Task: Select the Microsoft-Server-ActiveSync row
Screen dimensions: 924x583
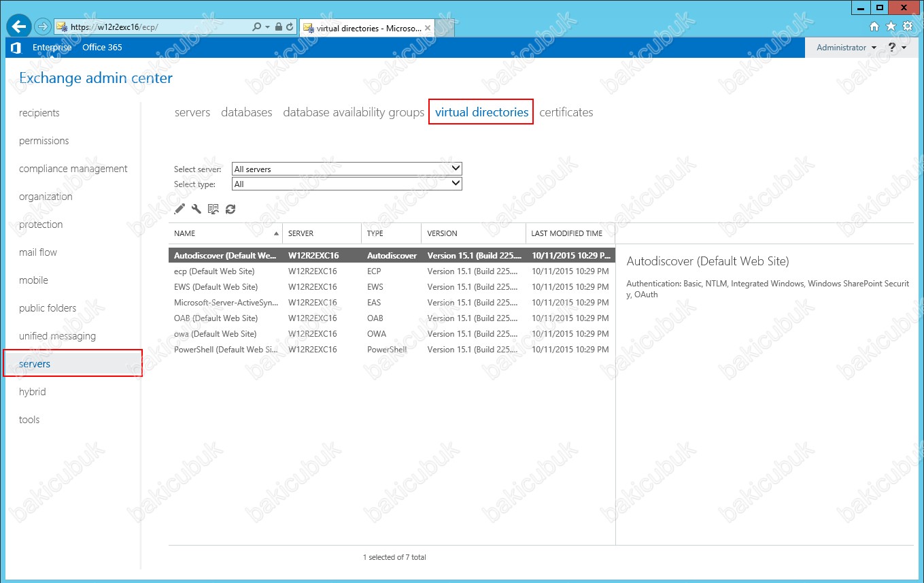Action: click(392, 303)
